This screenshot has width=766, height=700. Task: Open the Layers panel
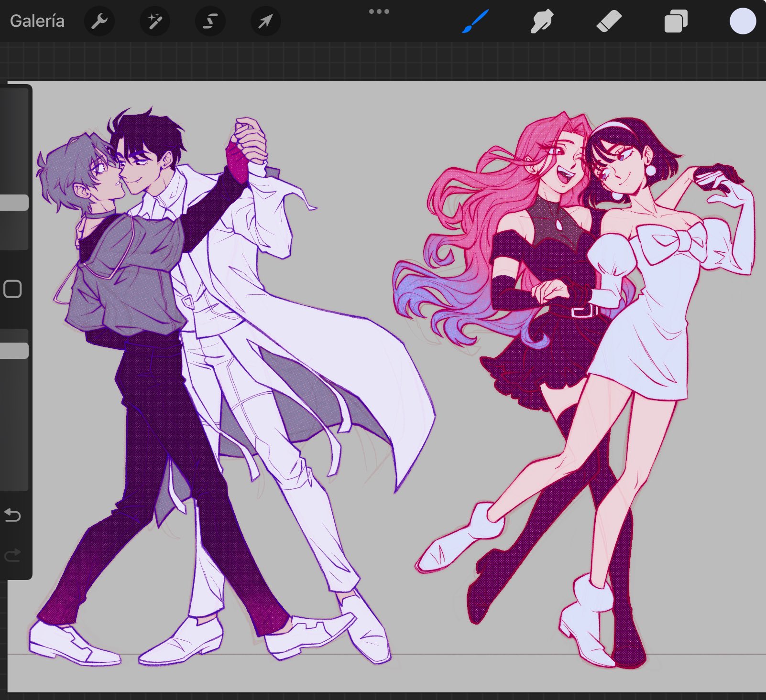click(x=676, y=22)
